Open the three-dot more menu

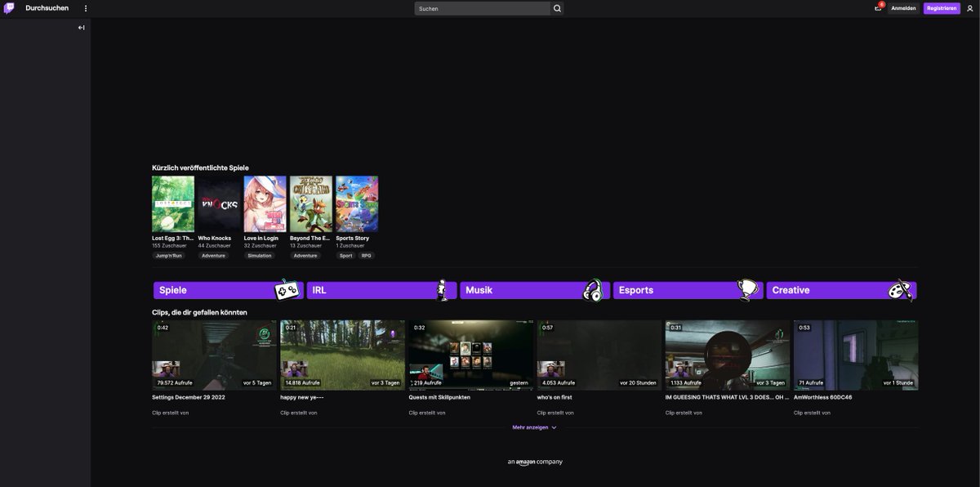86,8
